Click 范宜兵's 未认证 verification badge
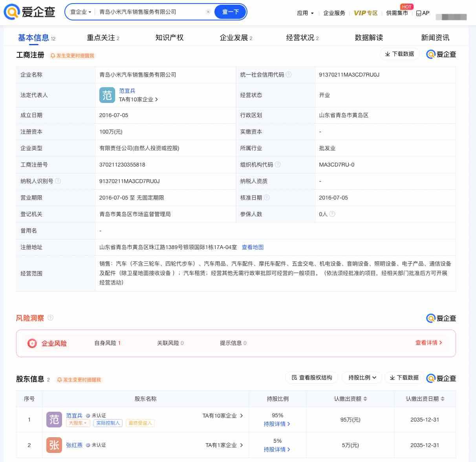476x462 pixels. point(96,416)
